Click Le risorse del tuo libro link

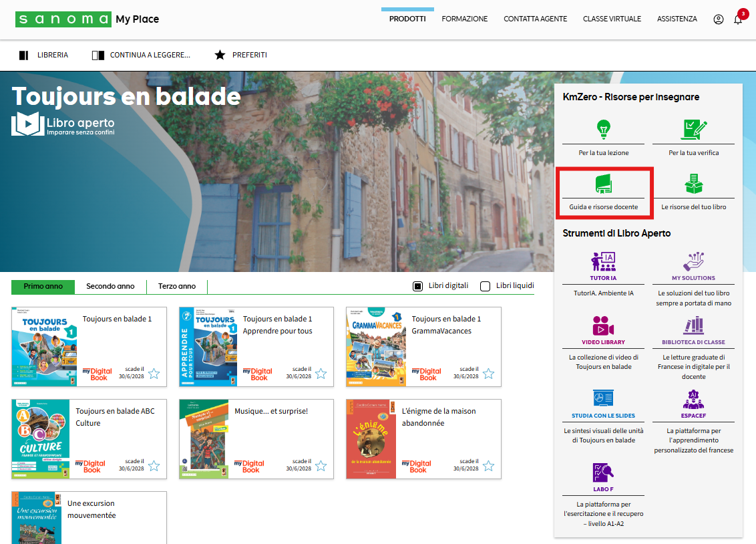[693, 207]
